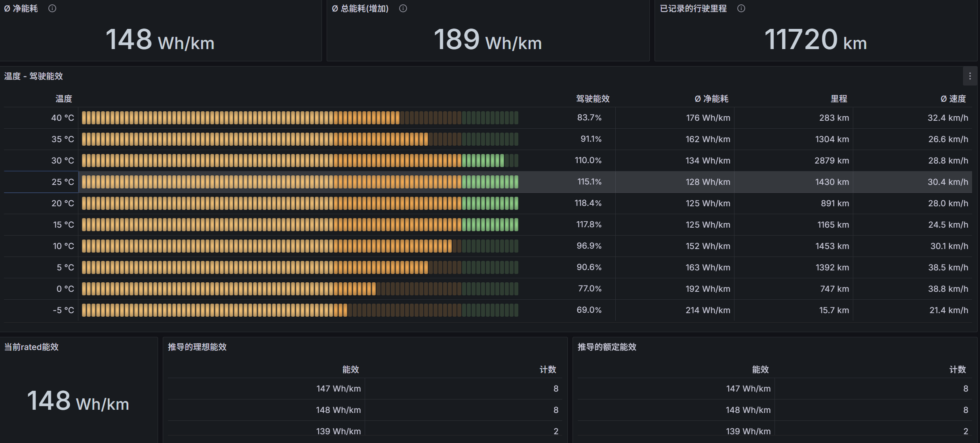Sort by 驾驶能效 column header

(x=592, y=99)
